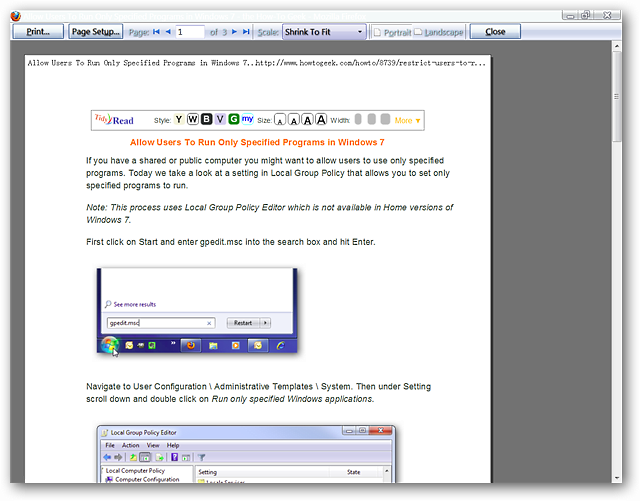Open File menu in Group Policy Editor image
Image resolution: width=640 pixels, height=501 pixels.
tap(110, 445)
